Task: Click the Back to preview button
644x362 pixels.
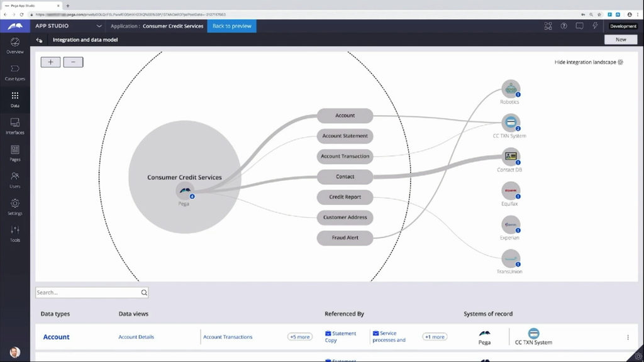Action: point(231,26)
